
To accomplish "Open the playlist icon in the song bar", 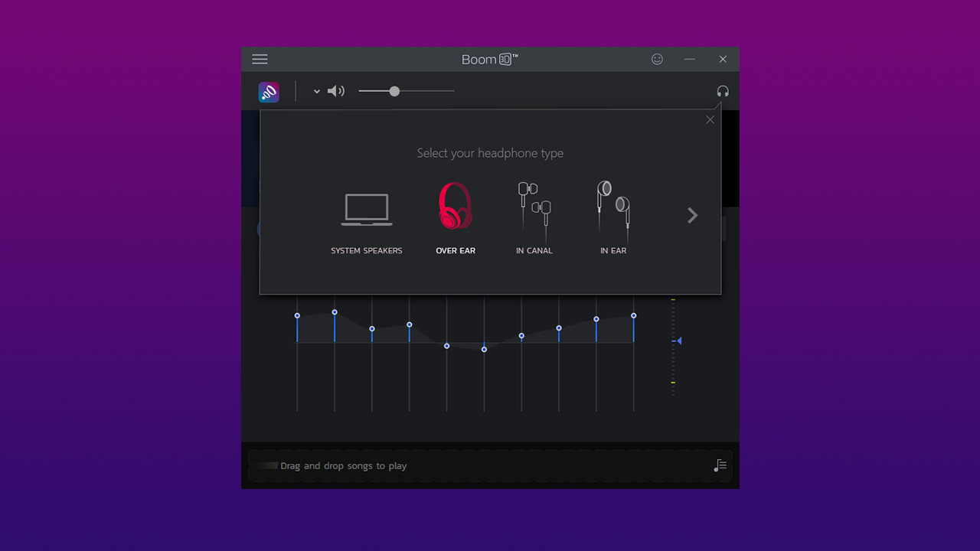I will pos(720,465).
